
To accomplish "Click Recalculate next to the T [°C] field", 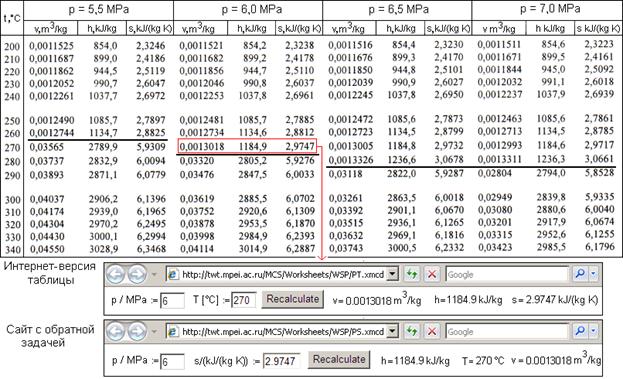I will [292, 299].
